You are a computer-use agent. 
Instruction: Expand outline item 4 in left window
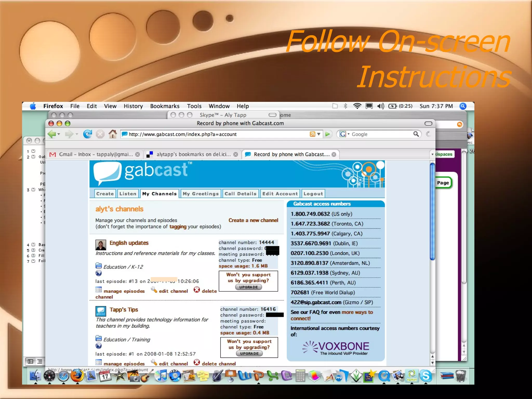tap(33, 245)
